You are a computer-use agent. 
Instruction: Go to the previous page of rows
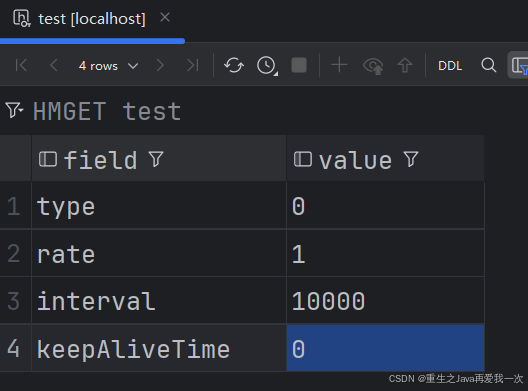(54, 65)
